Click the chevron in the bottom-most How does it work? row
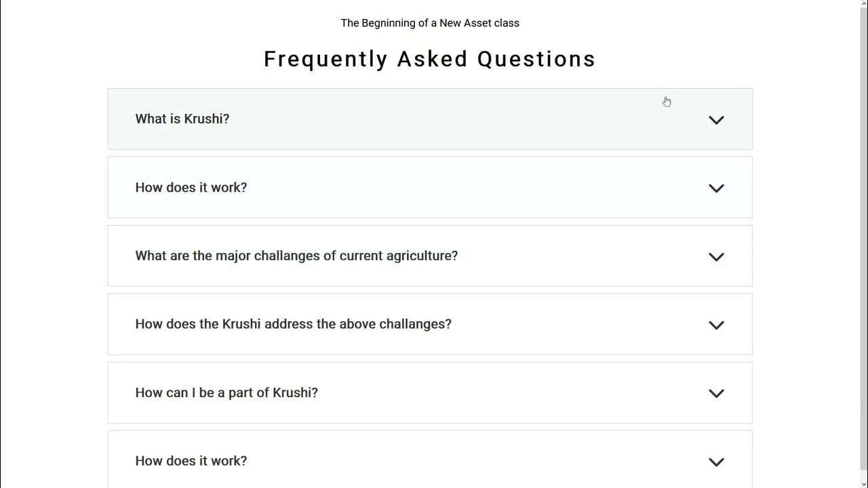 [716, 462]
